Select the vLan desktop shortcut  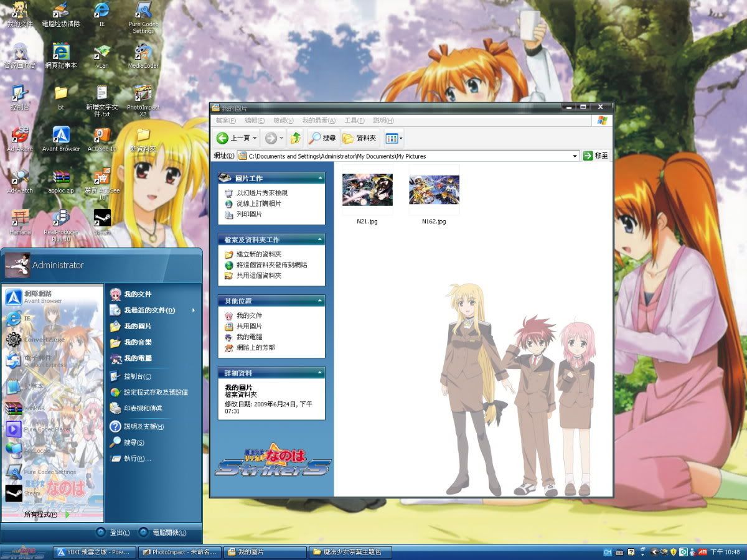coord(101,55)
